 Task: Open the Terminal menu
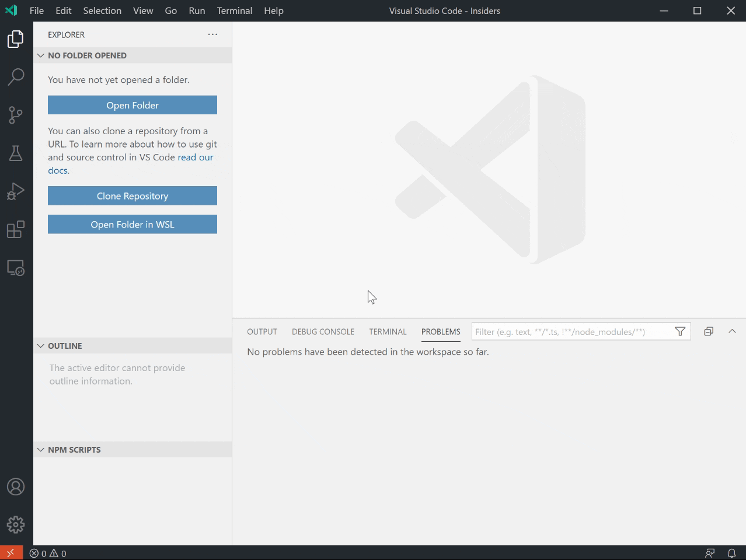(234, 10)
